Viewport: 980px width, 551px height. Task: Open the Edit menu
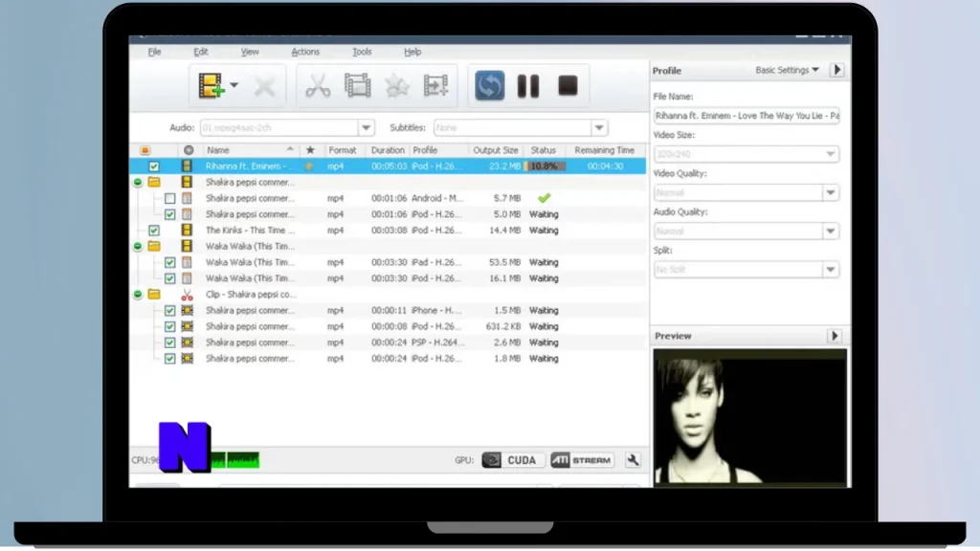[x=201, y=52]
